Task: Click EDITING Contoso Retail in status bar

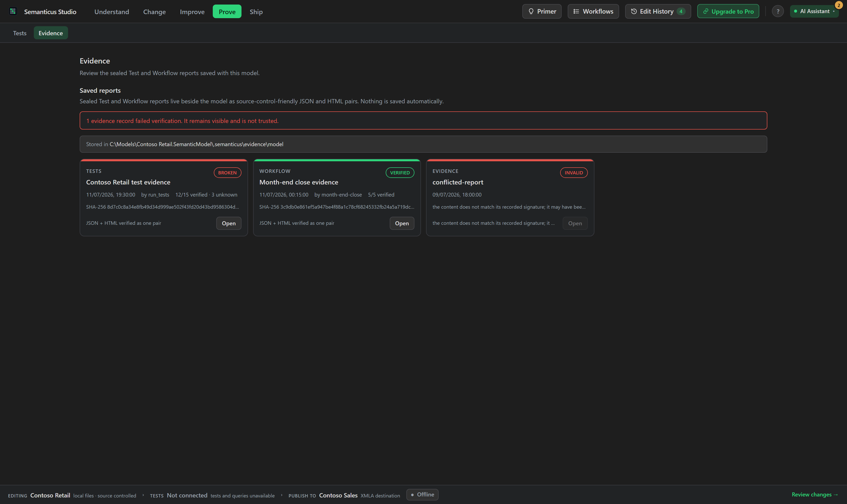Action: click(72, 495)
